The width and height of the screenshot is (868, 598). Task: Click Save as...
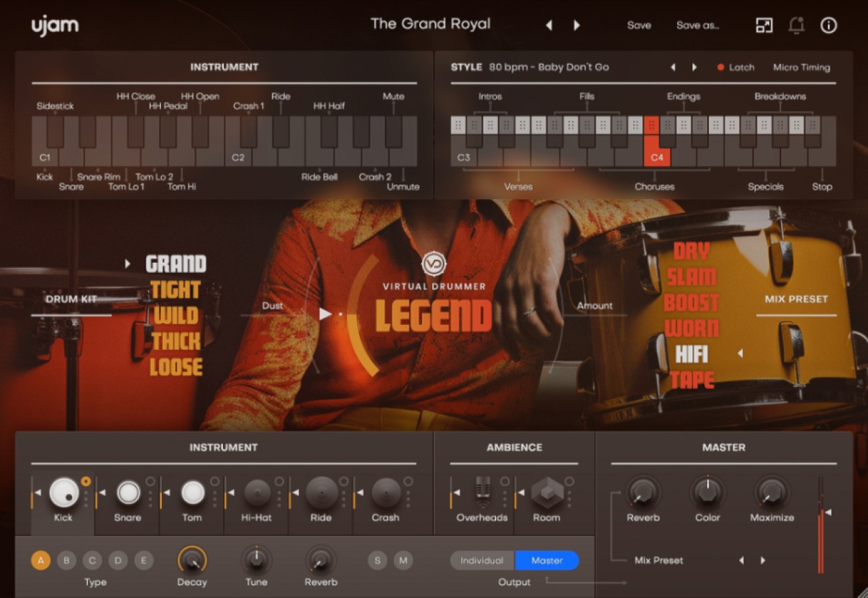pyautogui.click(x=697, y=25)
